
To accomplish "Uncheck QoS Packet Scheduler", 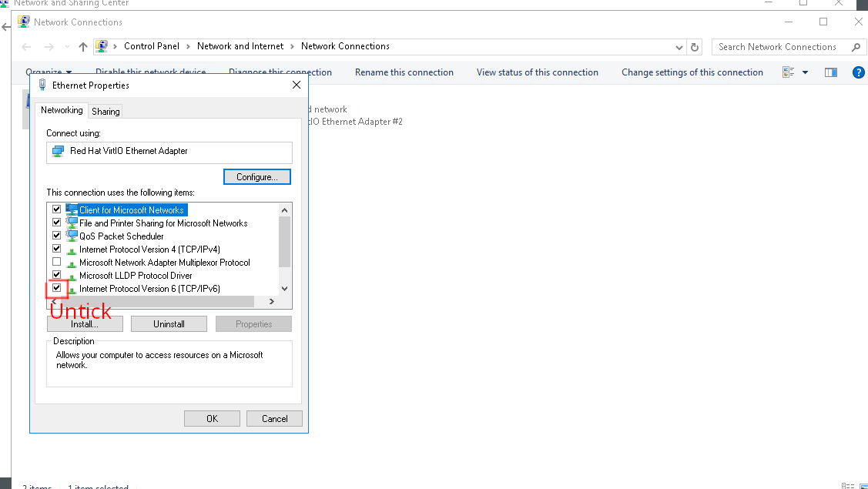I will (56, 236).
